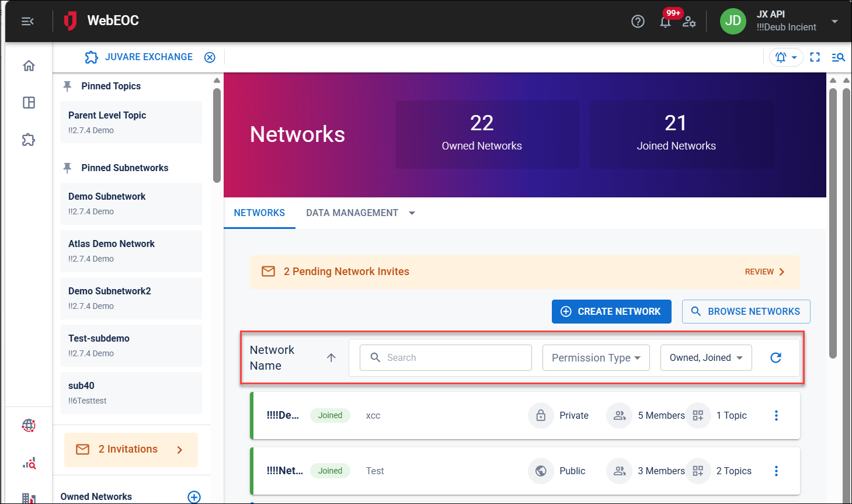The height and width of the screenshot is (504, 852).
Task: Open the sub40 pinned subnetwork
Action: (x=131, y=393)
